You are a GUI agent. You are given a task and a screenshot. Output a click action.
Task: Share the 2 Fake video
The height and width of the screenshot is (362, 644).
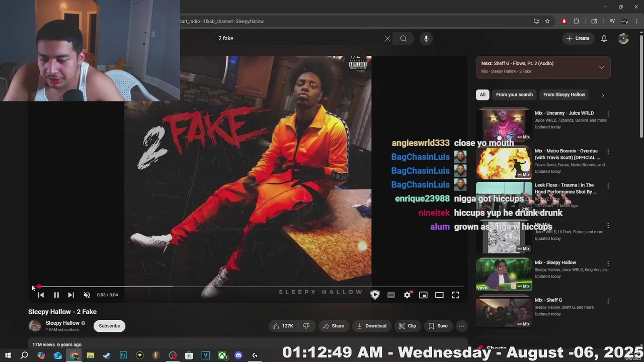334,326
